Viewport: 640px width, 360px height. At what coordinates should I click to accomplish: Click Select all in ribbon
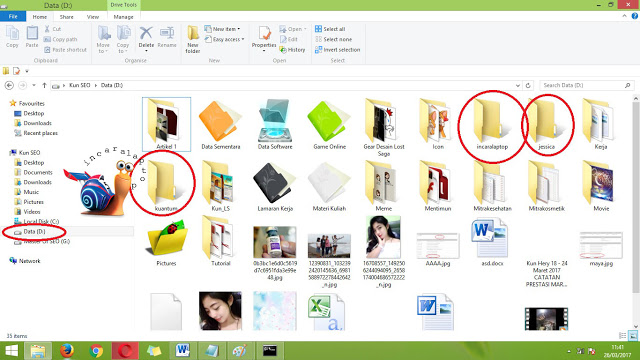point(330,29)
